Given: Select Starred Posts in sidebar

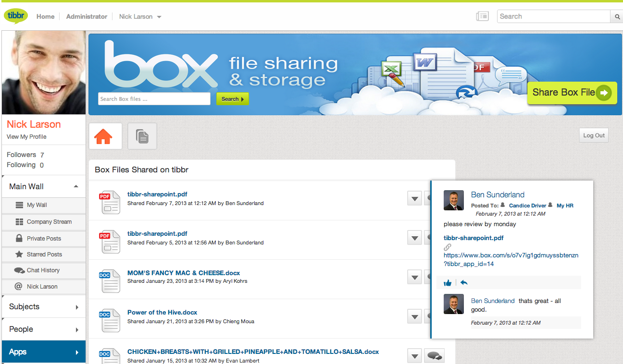Looking at the screenshot, I should [x=44, y=255].
